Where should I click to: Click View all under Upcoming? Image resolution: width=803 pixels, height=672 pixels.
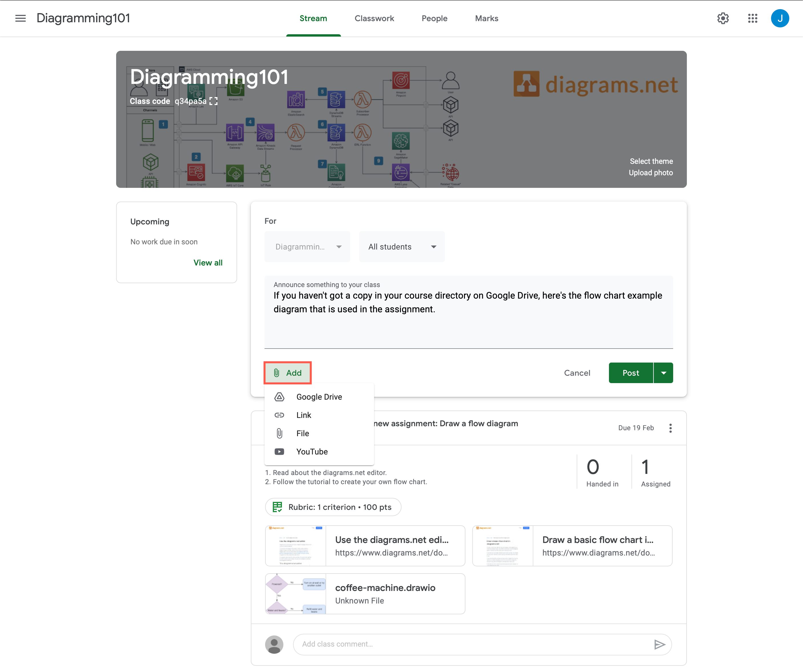pyautogui.click(x=208, y=262)
